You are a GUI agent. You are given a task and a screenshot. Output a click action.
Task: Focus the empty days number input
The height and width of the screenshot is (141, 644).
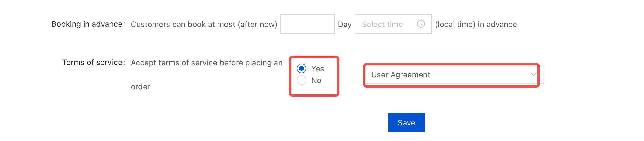pos(307,24)
